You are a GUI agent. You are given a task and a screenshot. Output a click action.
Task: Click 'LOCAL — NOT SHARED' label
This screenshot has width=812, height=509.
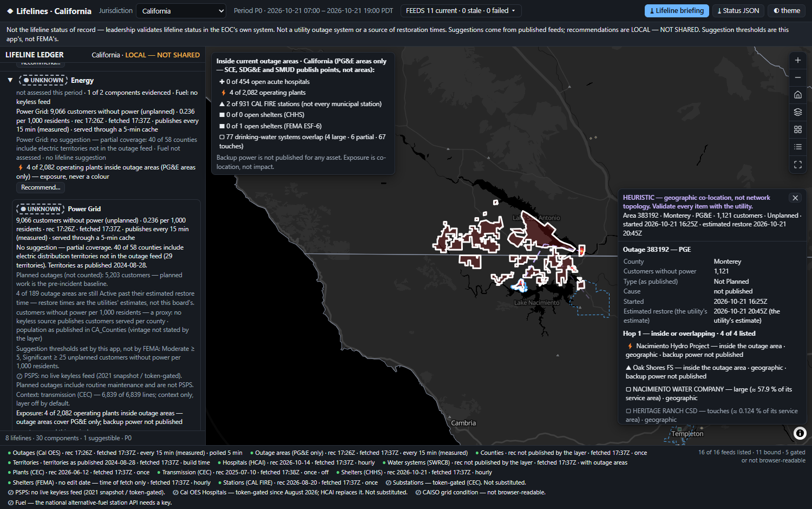click(162, 55)
